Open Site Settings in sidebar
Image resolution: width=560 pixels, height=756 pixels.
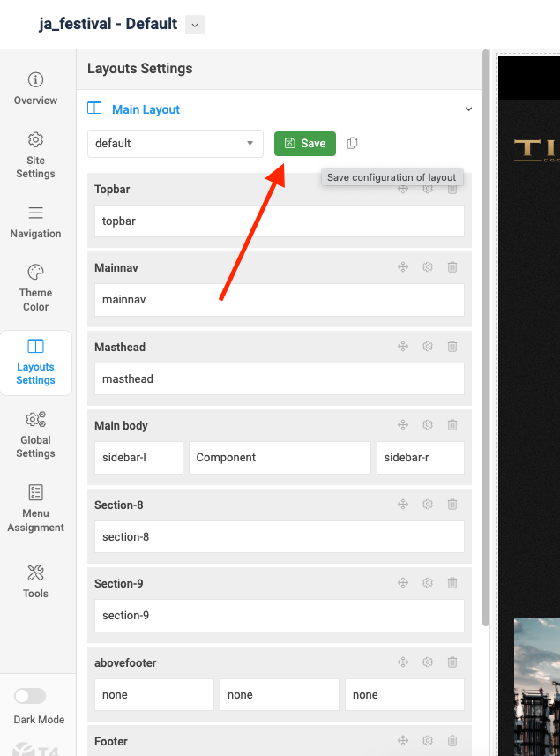click(x=35, y=154)
